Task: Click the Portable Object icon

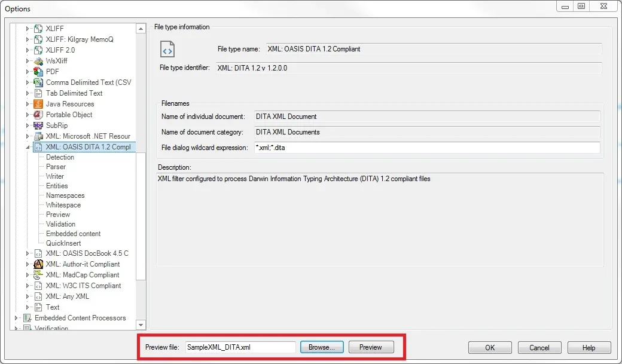Action: [38, 115]
